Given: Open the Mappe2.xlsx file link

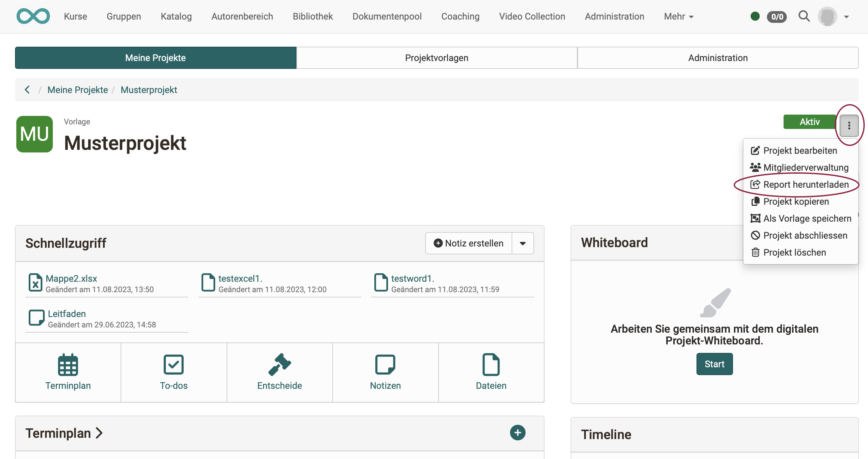Looking at the screenshot, I should 71,278.
